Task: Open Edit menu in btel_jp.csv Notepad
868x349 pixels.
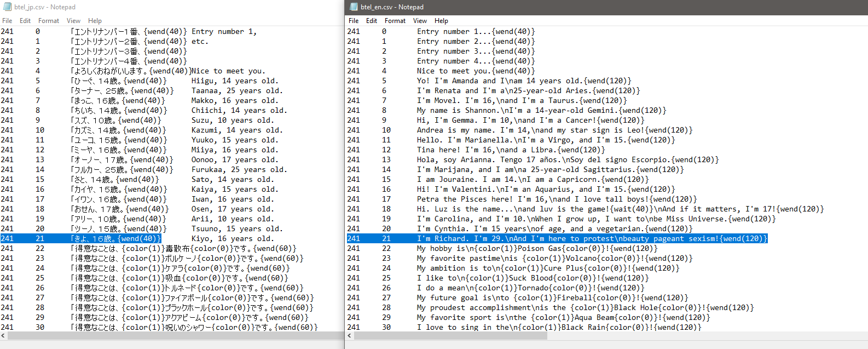Action: 25,21
